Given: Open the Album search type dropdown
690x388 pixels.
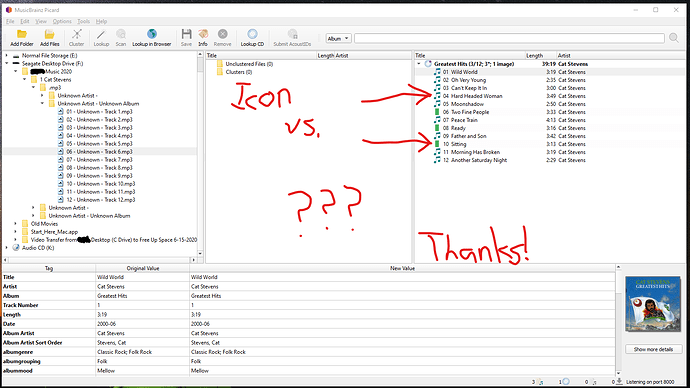Looking at the screenshot, I should [x=338, y=39].
